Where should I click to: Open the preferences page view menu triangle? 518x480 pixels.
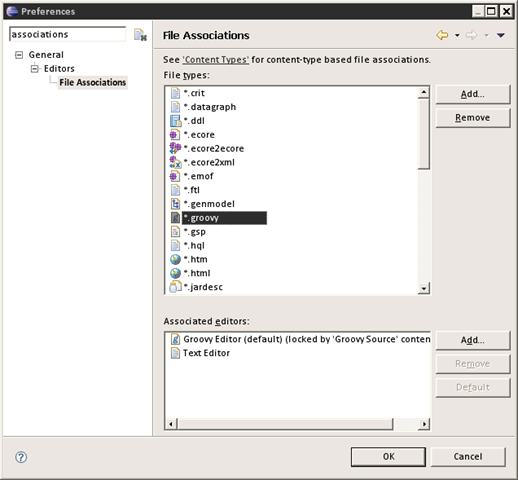[x=501, y=35]
